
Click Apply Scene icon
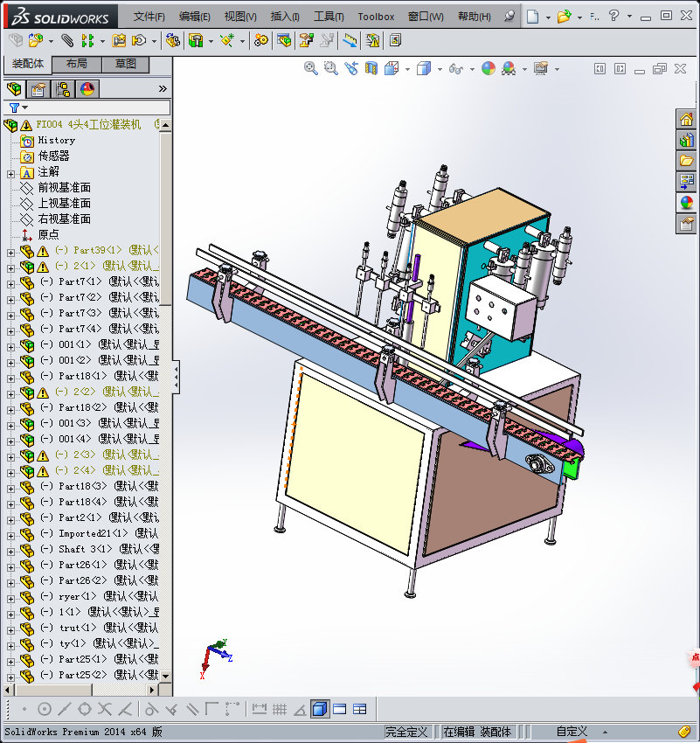pyautogui.click(x=509, y=68)
